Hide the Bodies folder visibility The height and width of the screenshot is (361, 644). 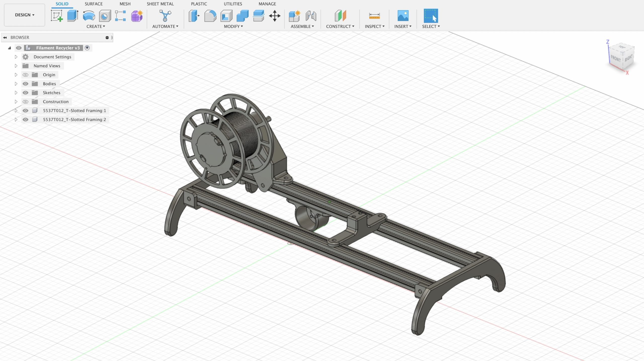click(x=25, y=84)
